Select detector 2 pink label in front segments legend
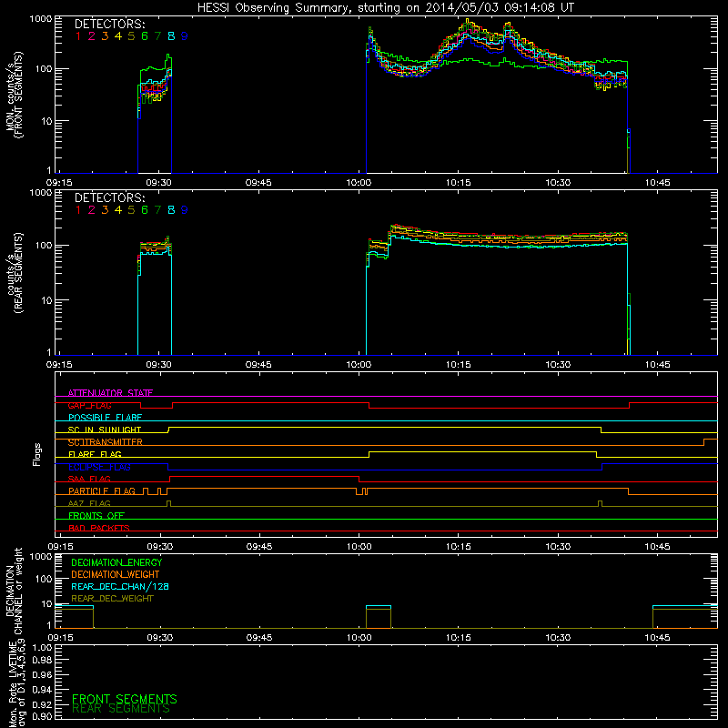The width and height of the screenshot is (728, 728). 92,36
